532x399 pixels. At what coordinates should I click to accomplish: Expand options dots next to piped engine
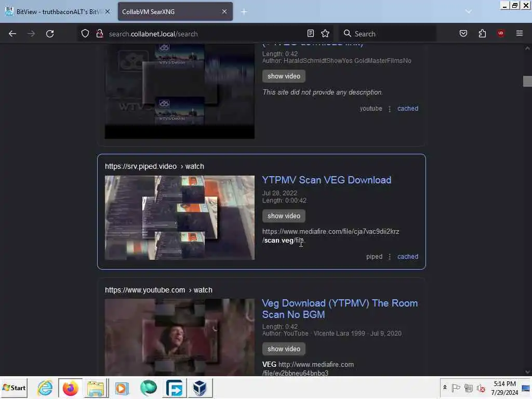pyautogui.click(x=390, y=257)
